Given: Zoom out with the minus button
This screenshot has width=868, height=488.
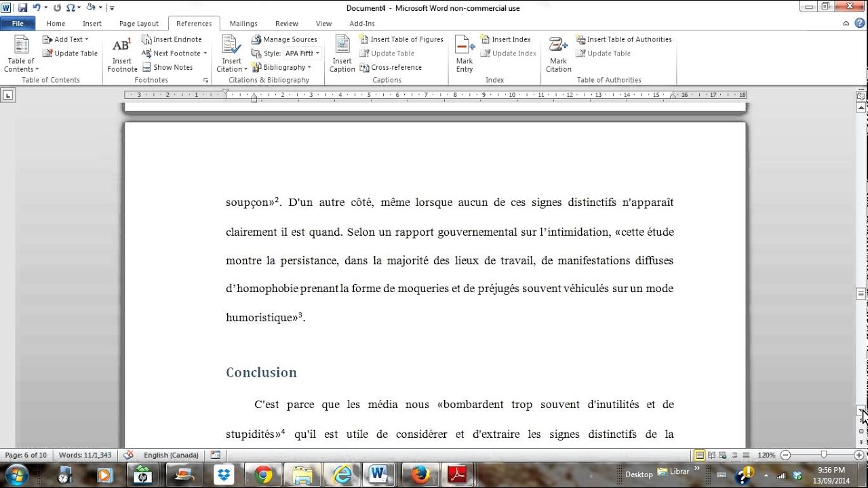Looking at the screenshot, I should pos(785,455).
